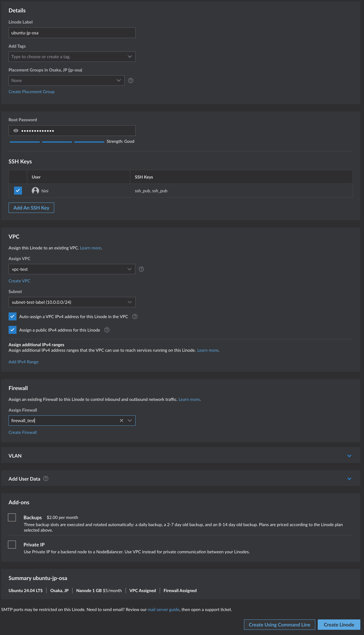Image resolution: width=364 pixels, height=635 pixels.
Task: Clear the firewall_test selection with X
Action: coord(122,420)
